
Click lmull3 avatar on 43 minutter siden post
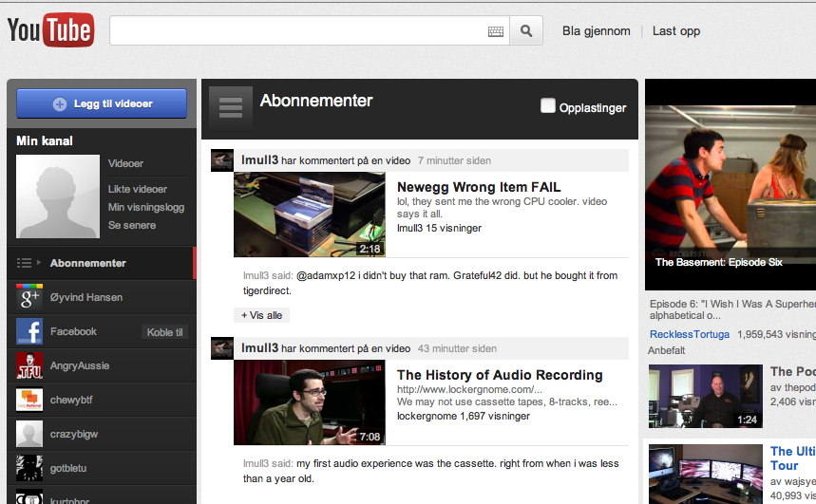tap(222, 348)
